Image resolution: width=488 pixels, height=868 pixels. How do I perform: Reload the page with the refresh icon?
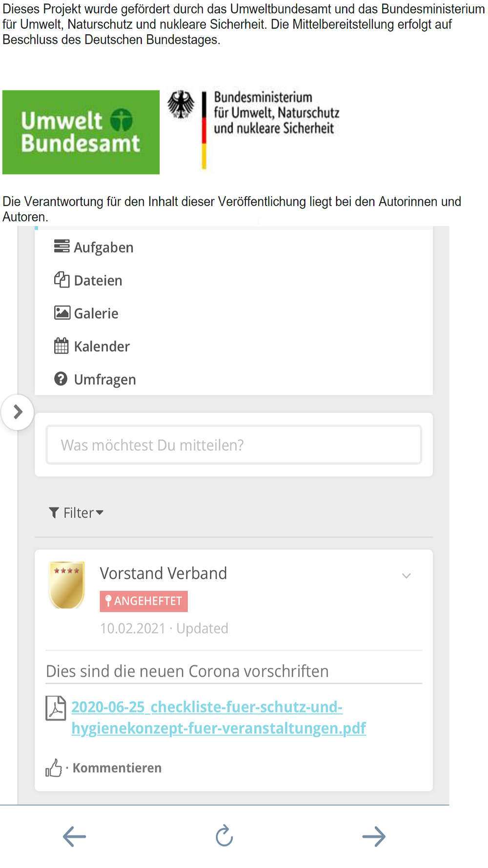tap(224, 836)
